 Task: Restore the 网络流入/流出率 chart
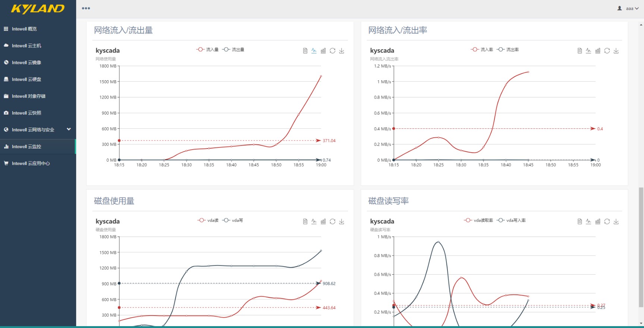tap(607, 51)
